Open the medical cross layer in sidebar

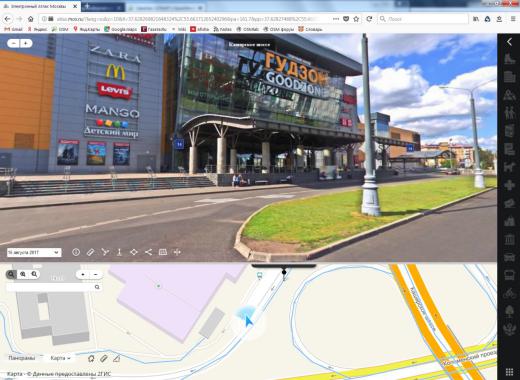(509, 184)
